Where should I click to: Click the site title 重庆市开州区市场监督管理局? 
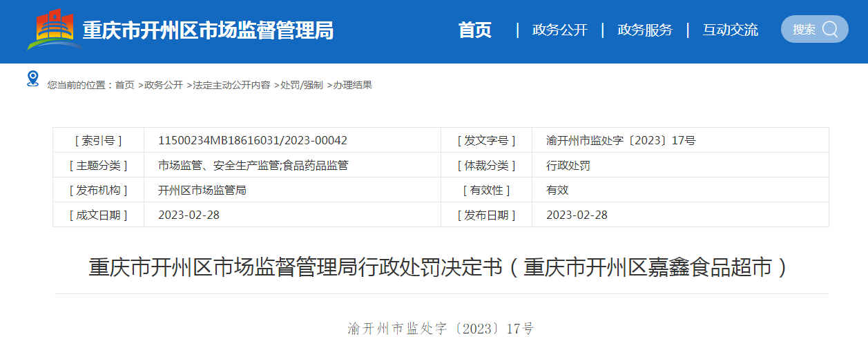pyautogui.click(x=208, y=30)
